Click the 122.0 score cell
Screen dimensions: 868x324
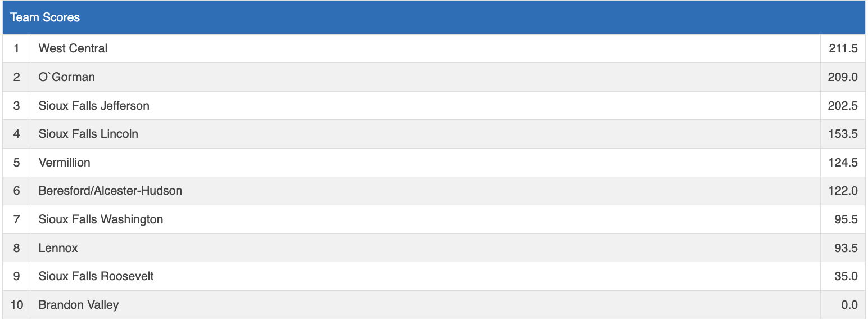[x=843, y=191]
